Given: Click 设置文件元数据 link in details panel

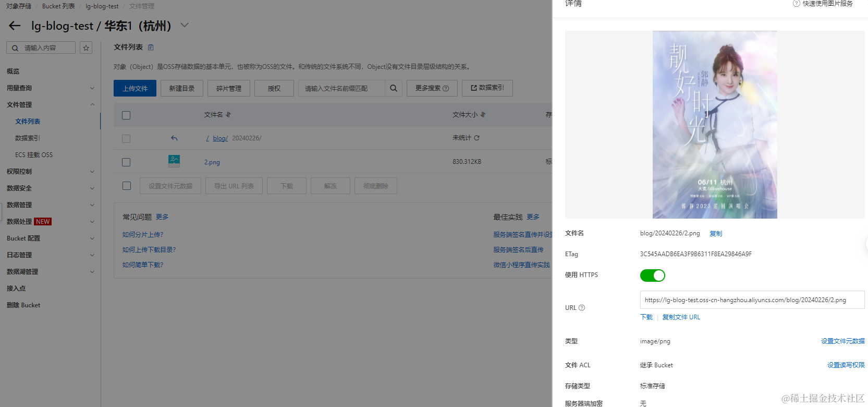Looking at the screenshot, I should [x=842, y=341].
